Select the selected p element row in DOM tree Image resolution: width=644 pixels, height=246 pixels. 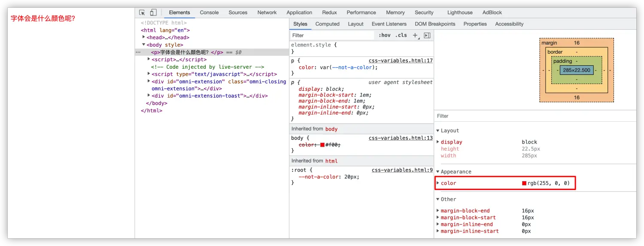click(x=212, y=52)
